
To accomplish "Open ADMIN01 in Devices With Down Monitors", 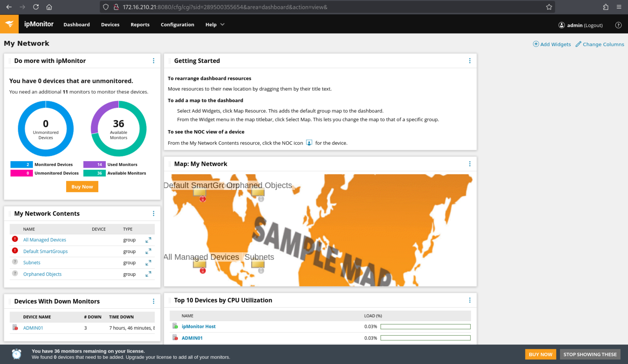I will coord(33,328).
